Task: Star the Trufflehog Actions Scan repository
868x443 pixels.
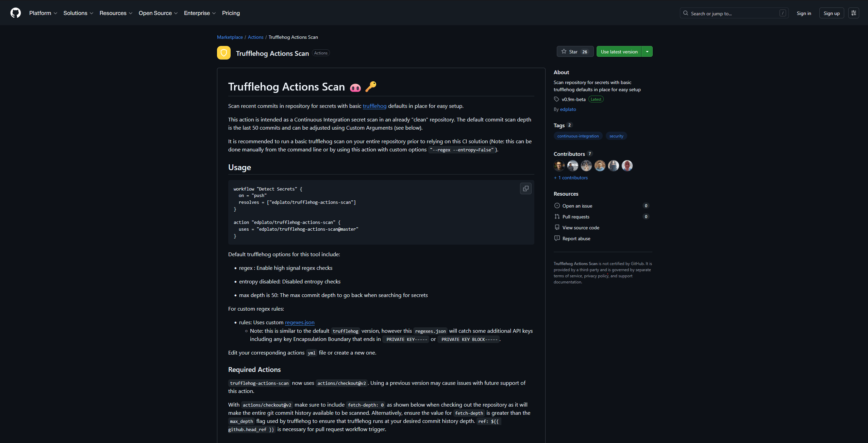Action: [x=575, y=51]
